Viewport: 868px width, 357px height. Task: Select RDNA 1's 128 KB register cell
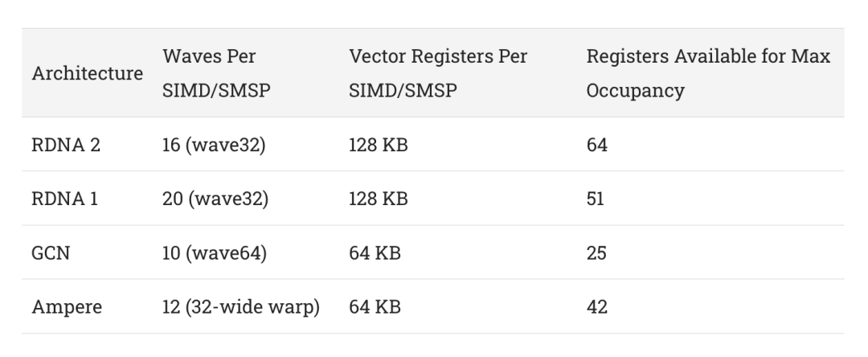click(378, 199)
